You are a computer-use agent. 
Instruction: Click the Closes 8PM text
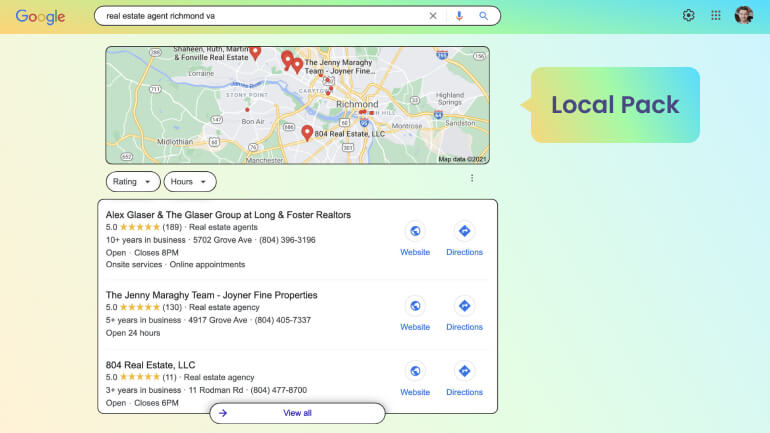click(x=156, y=253)
